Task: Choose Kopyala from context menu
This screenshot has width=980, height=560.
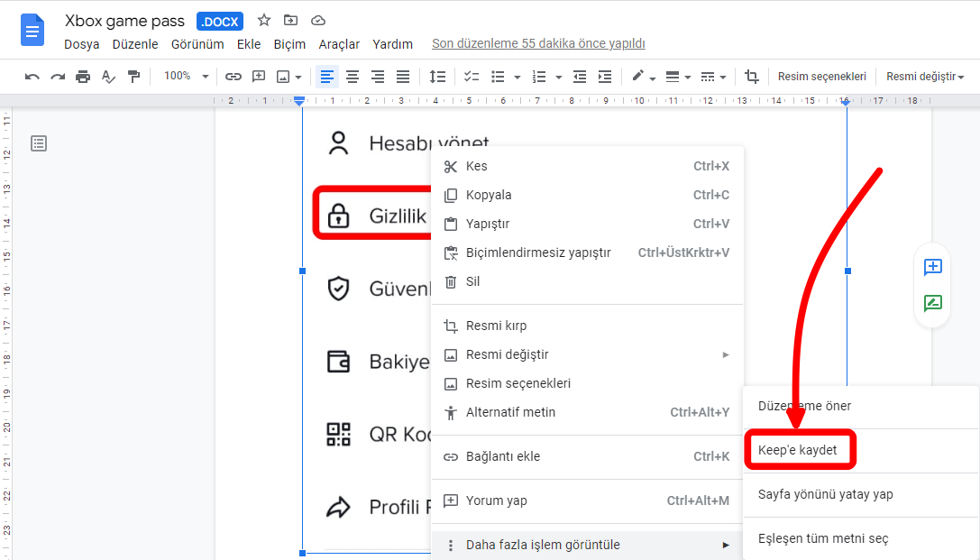Action: click(x=489, y=195)
